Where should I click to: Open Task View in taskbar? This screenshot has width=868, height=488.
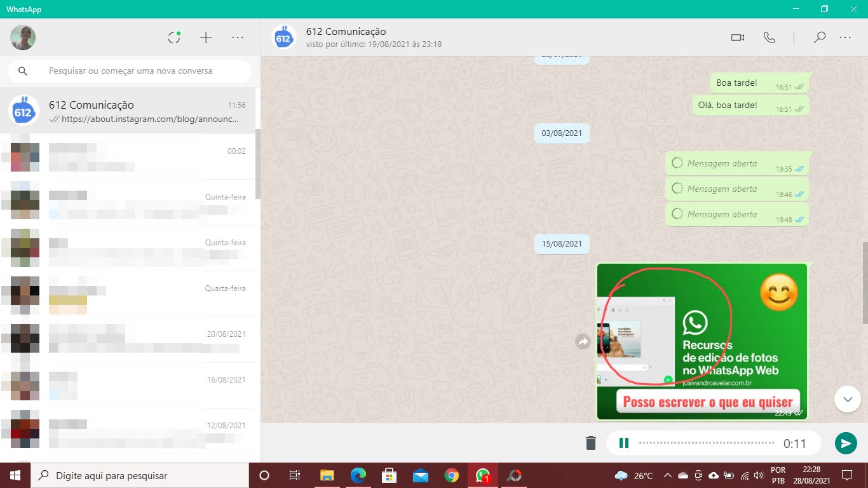pos(295,475)
